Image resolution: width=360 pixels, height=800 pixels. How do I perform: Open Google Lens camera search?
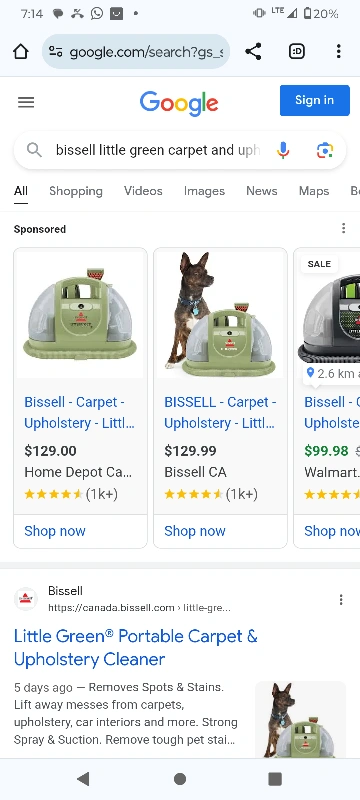tap(325, 151)
